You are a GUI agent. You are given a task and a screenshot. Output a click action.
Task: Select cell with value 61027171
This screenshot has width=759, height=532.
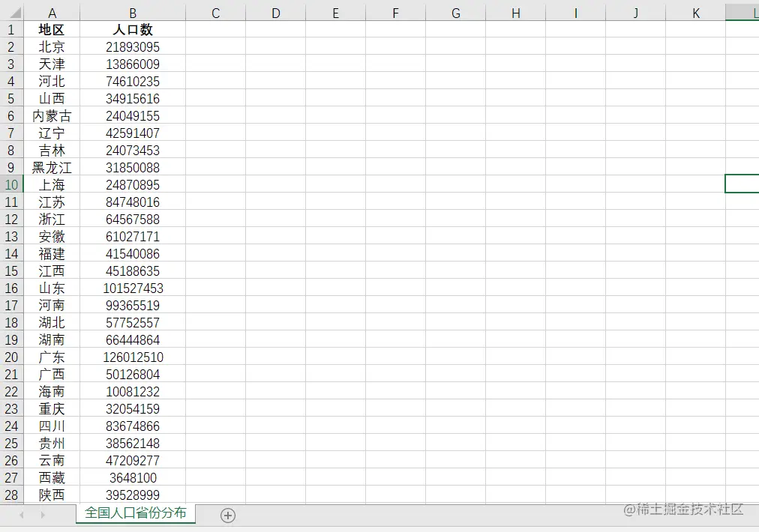click(x=133, y=237)
